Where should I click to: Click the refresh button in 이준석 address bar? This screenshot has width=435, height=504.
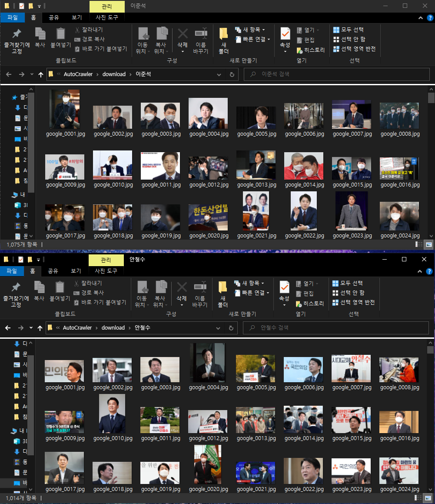pos(232,74)
